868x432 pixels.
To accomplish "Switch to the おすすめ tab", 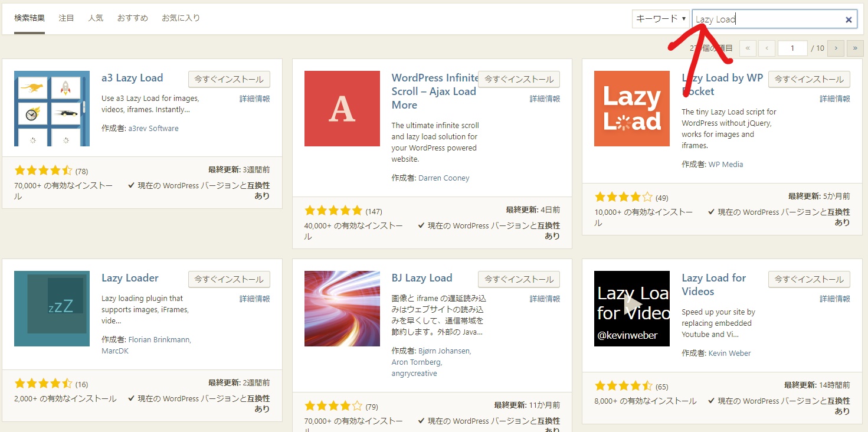I will click(132, 18).
